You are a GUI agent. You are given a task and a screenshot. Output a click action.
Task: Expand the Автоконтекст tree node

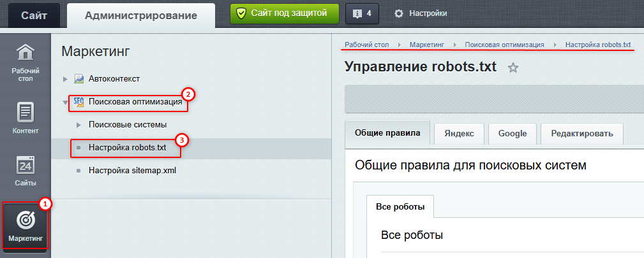click(65, 79)
